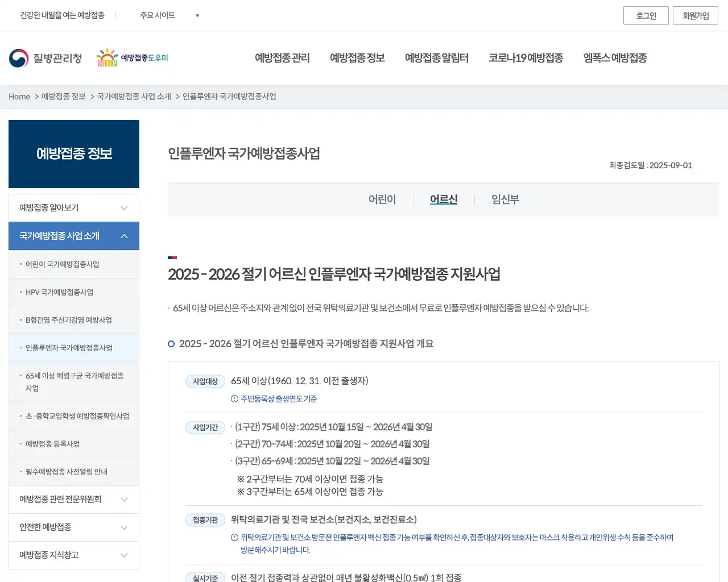Click the info icon beside 주민등록상 출생연도 기준
The height and width of the screenshot is (582, 728).
233,398
